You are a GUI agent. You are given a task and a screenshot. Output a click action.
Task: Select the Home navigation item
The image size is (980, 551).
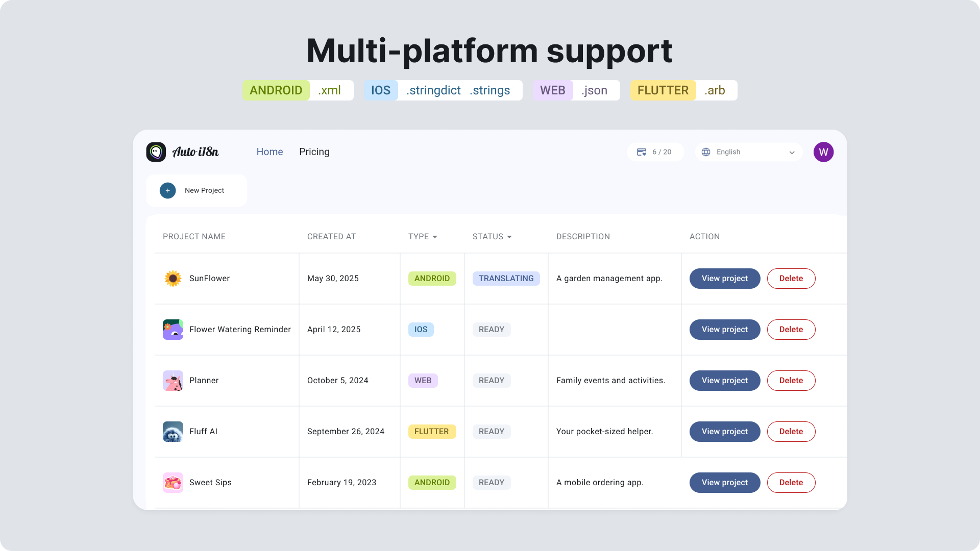269,152
